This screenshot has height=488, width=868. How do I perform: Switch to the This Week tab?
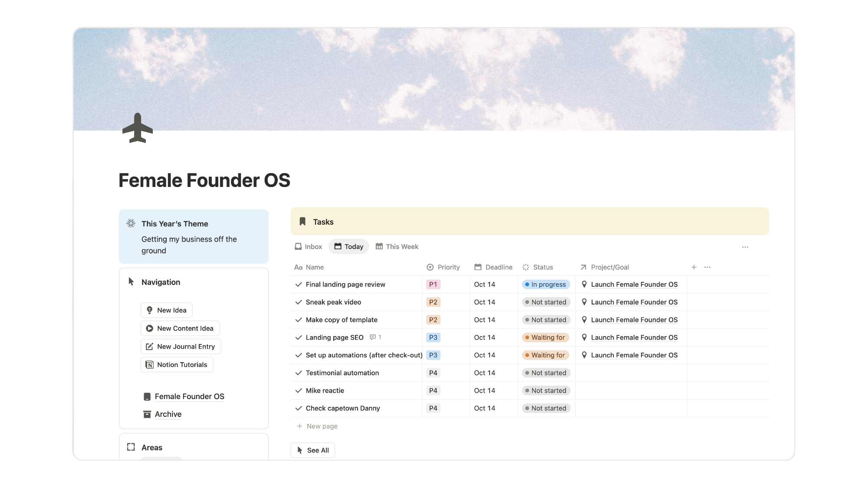point(397,246)
